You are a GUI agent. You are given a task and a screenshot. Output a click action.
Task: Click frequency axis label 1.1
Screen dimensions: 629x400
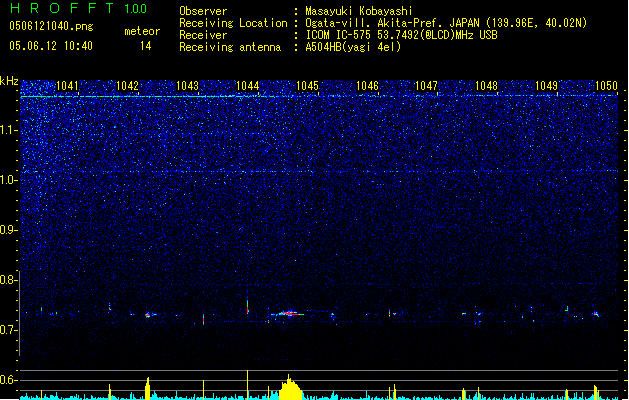[x=8, y=130]
